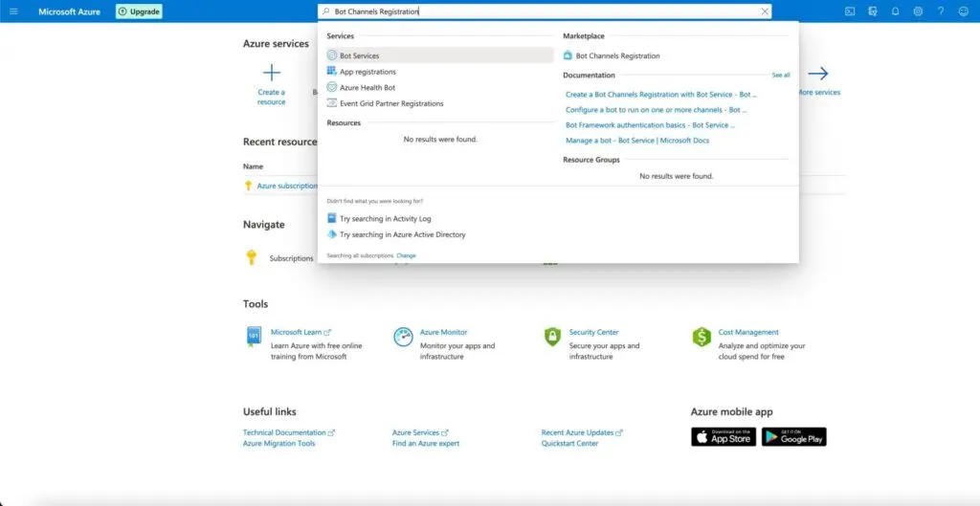Click the Create a resource plus icon
This screenshot has width=980, height=506.
[x=271, y=73]
